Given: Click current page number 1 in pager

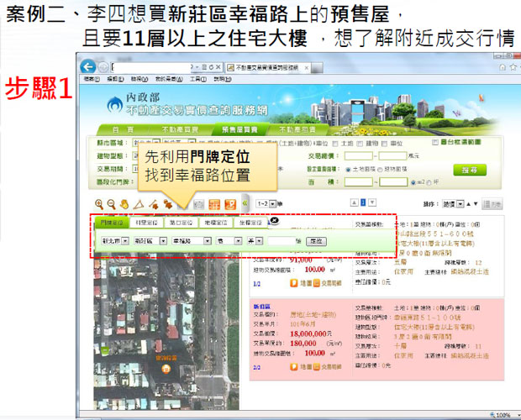Looking at the screenshot, I should (363, 202).
